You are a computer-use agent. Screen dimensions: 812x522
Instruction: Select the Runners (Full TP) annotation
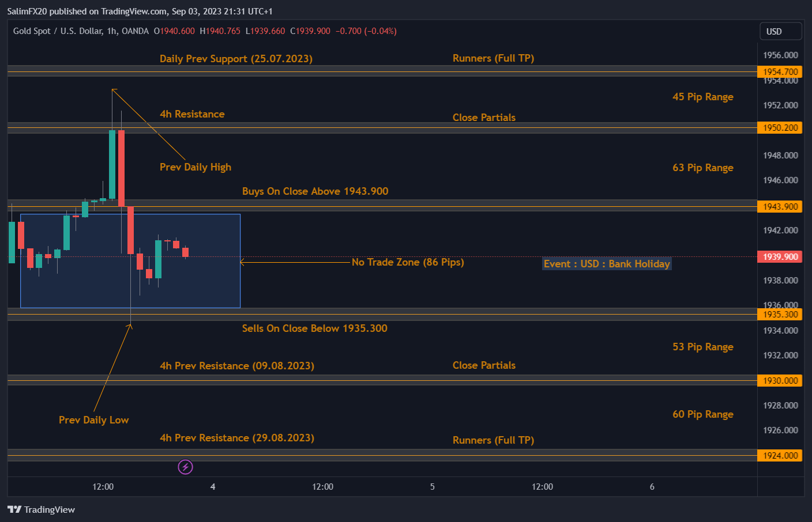[x=493, y=58]
